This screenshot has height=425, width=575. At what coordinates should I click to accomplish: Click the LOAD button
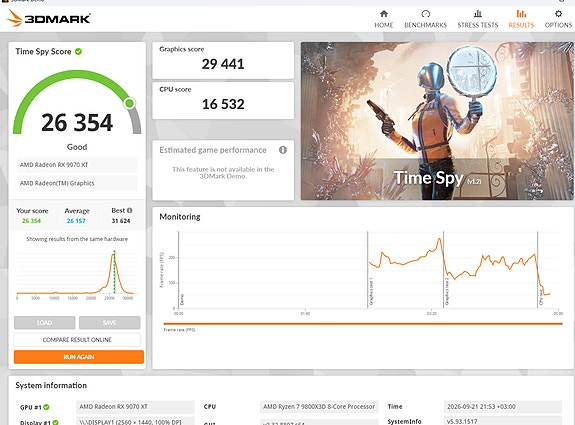tap(44, 323)
